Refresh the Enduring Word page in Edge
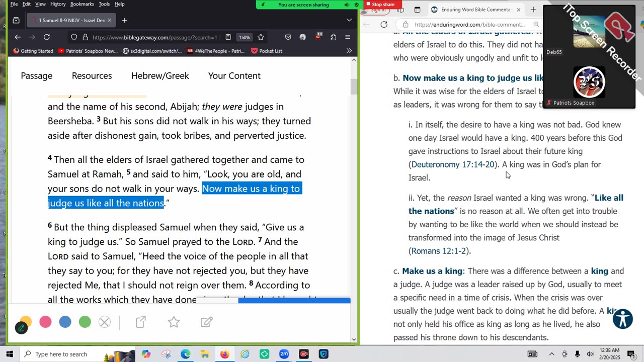This screenshot has width=644, height=362. [x=384, y=24]
